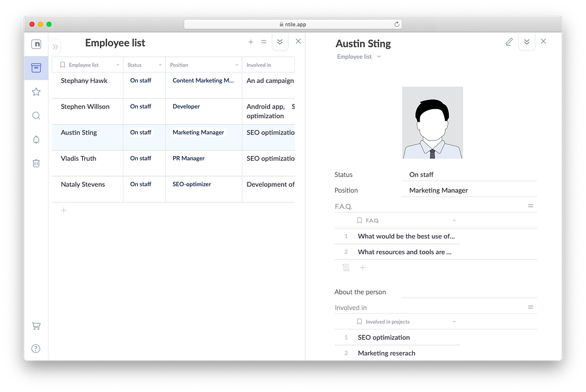Add a new employee row with plus
586x392 pixels.
63,210
